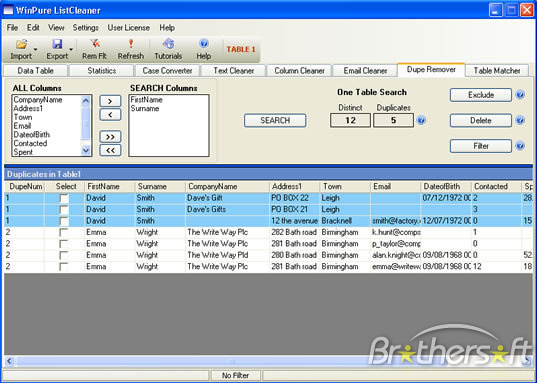Viewport: 537px width, 383px height.
Task: Click the Filter button
Action: point(481,146)
